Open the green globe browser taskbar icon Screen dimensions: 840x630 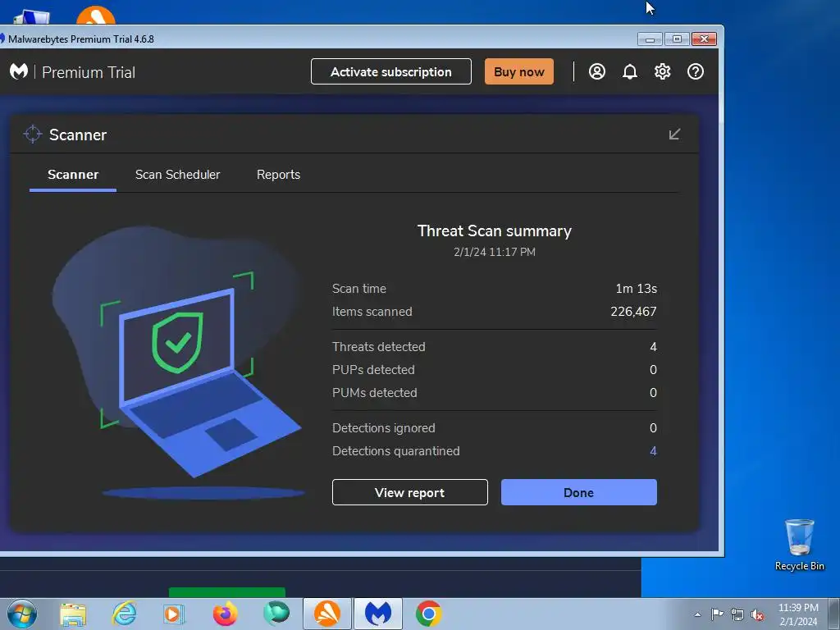point(276,614)
